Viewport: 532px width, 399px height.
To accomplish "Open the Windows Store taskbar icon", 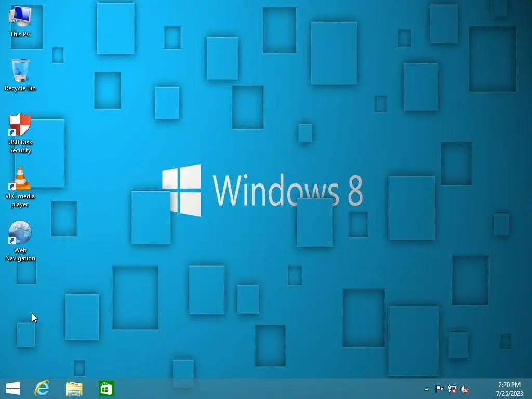I will pyautogui.click(x=106, y=389).
